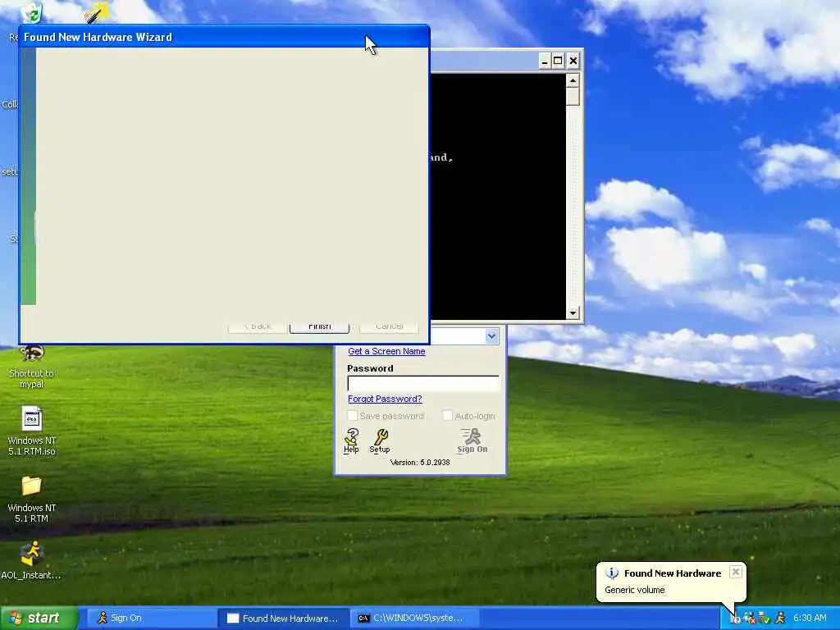Click the info icon in Found New Hardware balloon
The image size is (840, 630).
coord(612,573)
